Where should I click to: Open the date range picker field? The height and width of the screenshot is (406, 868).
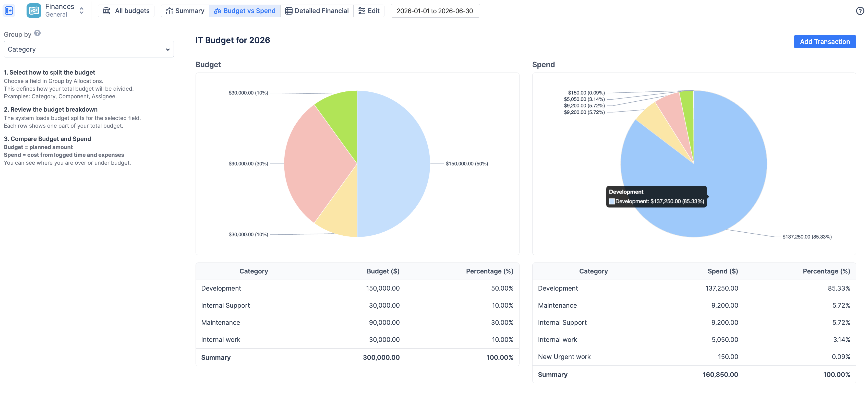tap(435, 11)
